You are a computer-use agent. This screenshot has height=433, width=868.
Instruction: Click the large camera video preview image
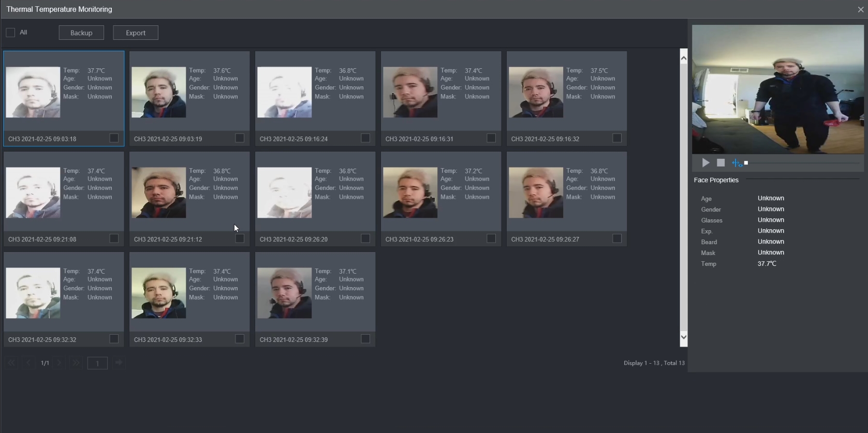[778, 89]
